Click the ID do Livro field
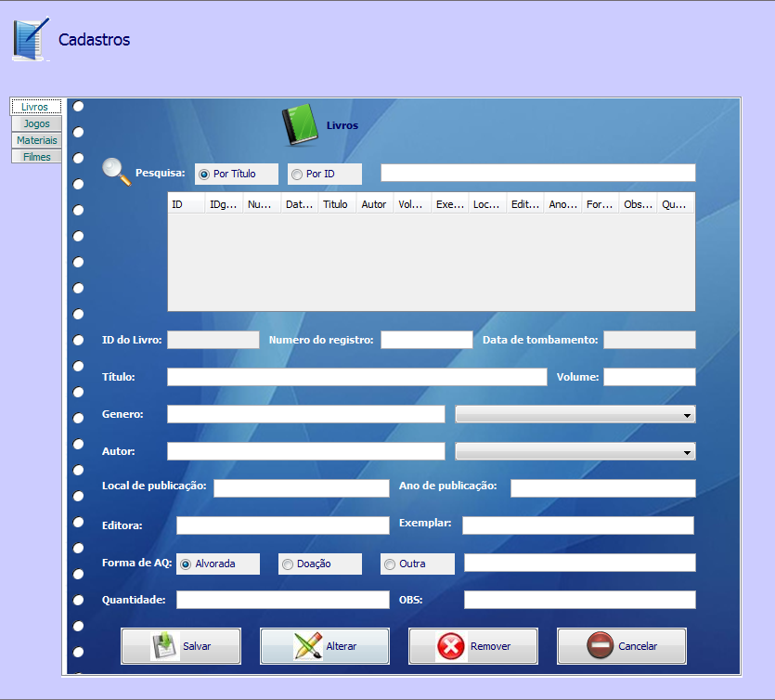Screen dimensions: 775x700 click(213, 340)
